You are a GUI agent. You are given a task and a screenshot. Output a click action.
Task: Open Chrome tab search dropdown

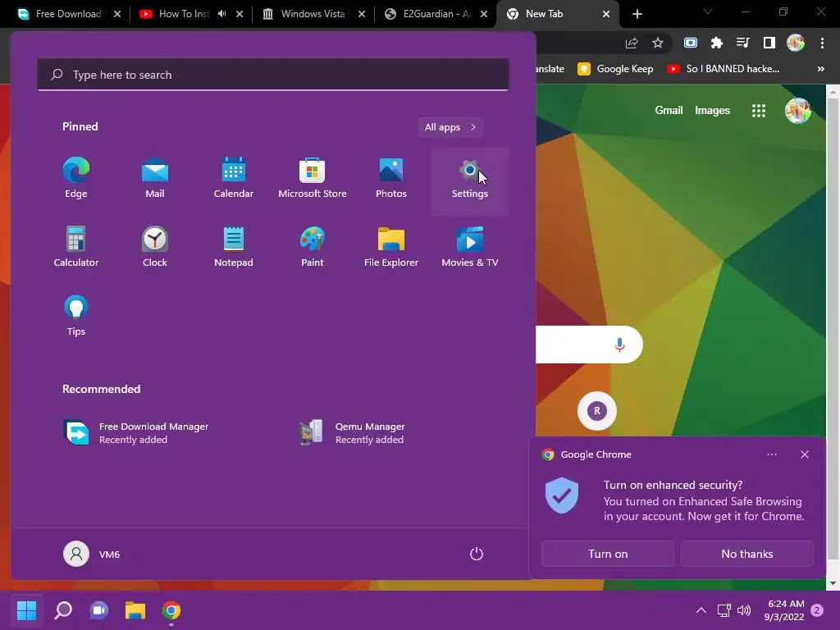708,11
